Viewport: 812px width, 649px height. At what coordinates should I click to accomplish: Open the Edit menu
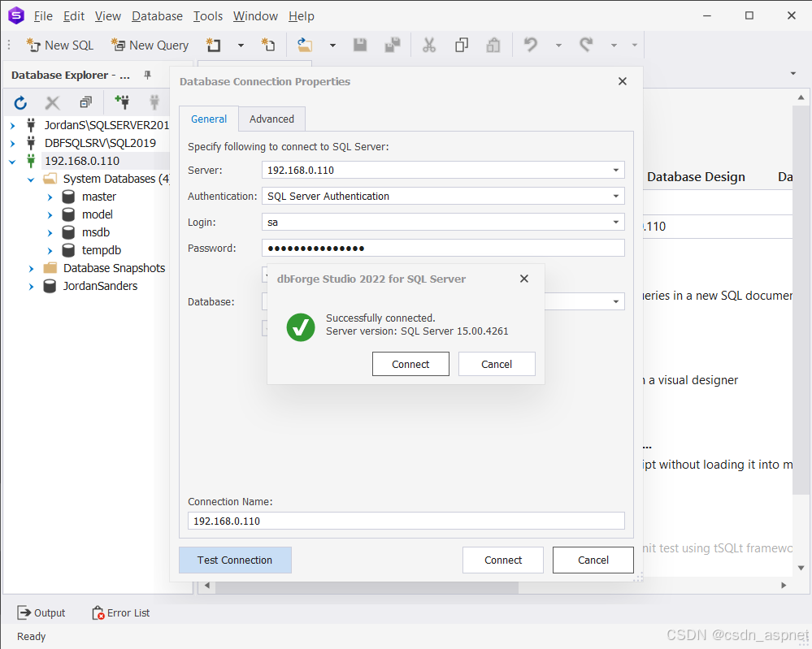tap(73, 16)
